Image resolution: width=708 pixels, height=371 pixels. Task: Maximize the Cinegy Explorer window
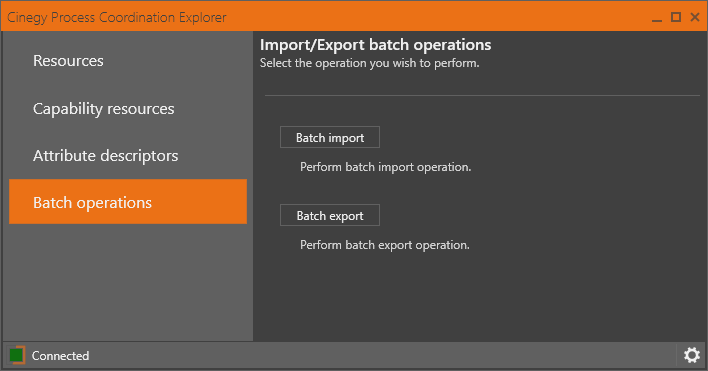click(x=676, y=17)
